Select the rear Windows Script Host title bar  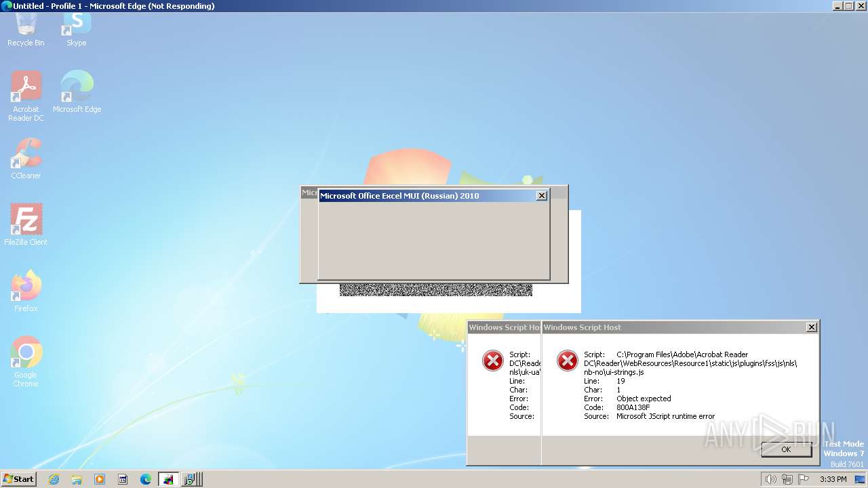click(505, 327)
